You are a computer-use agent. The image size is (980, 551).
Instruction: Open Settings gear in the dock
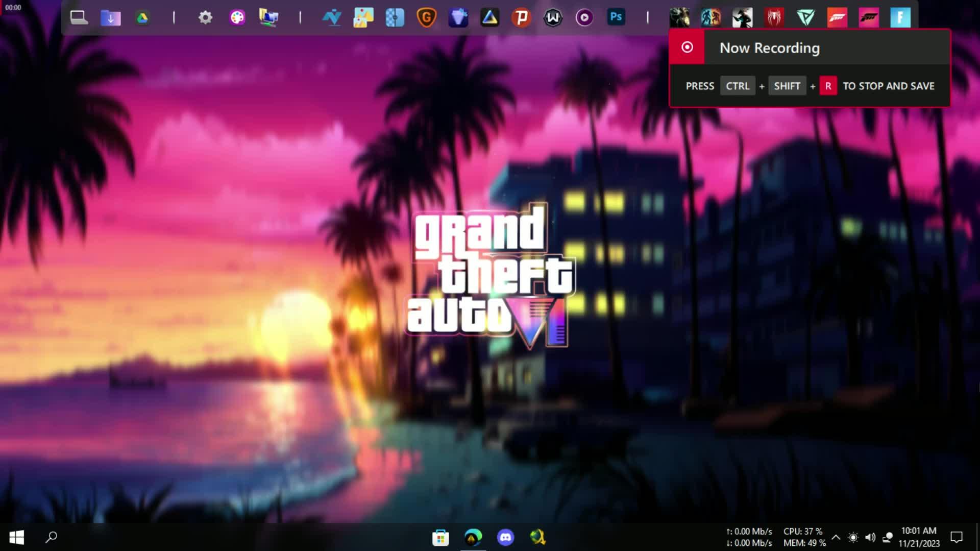click(205, 18)
